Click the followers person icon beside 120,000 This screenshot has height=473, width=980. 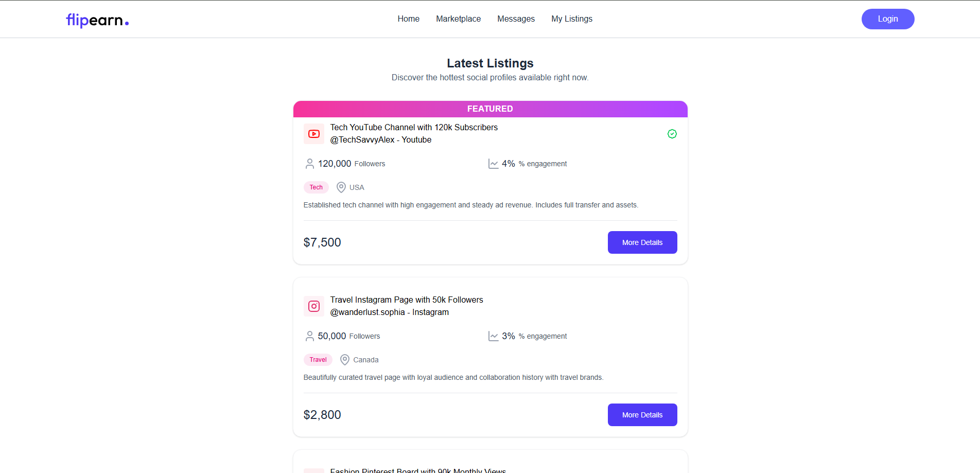310,164
